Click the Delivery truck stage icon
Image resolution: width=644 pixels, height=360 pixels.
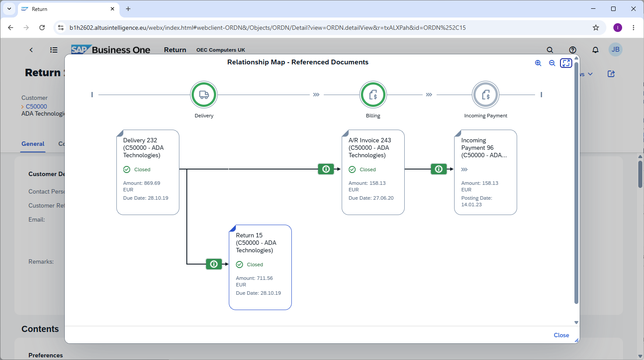click(x=204, y=95)
